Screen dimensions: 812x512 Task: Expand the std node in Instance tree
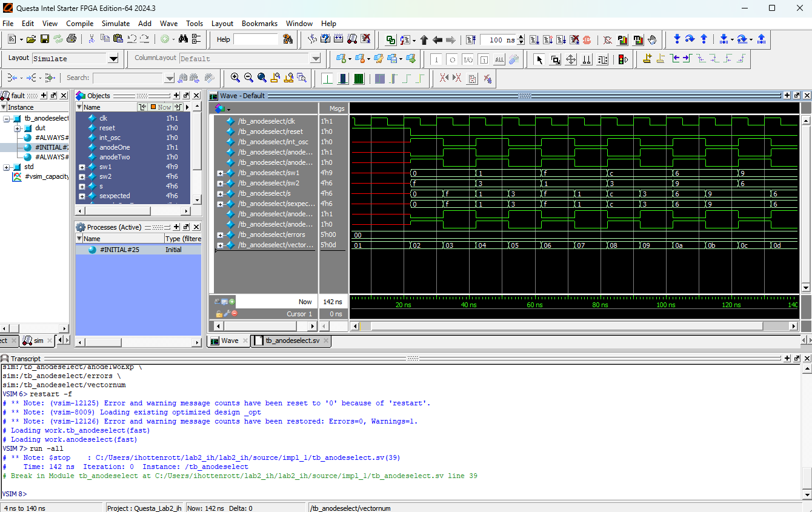click(x=7, y=167)
